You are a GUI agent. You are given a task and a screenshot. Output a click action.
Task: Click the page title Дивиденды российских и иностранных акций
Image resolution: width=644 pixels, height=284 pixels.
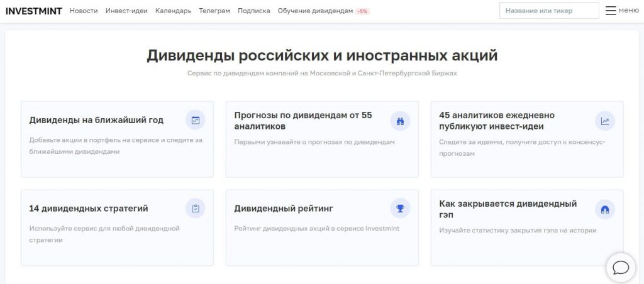point(322,55)
